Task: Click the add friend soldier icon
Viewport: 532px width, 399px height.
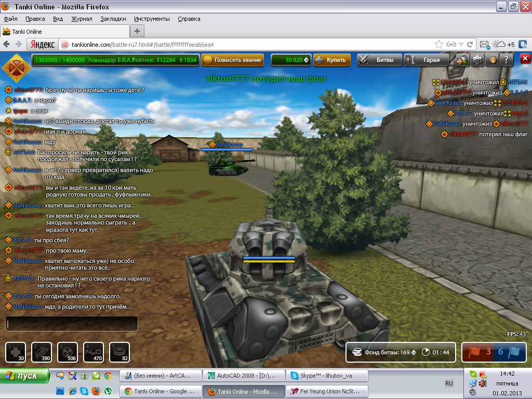Action: [x=462, y=60]
